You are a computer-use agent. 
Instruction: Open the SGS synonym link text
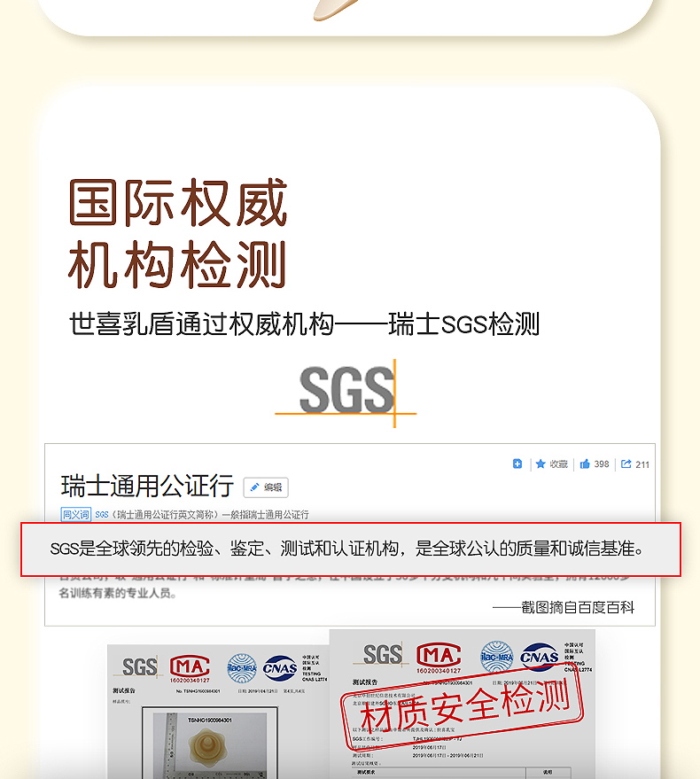102,515
